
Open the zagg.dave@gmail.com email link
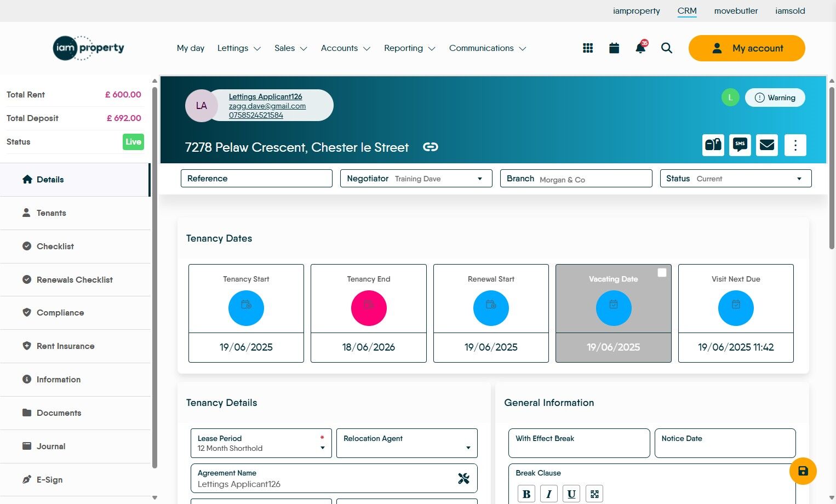(267, 106)
